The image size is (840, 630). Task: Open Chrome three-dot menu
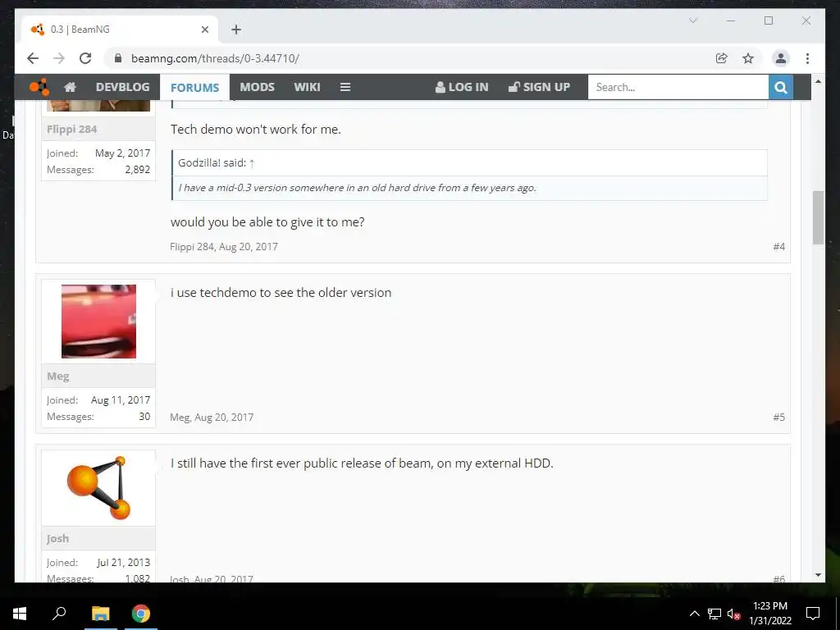pos(807,58)
